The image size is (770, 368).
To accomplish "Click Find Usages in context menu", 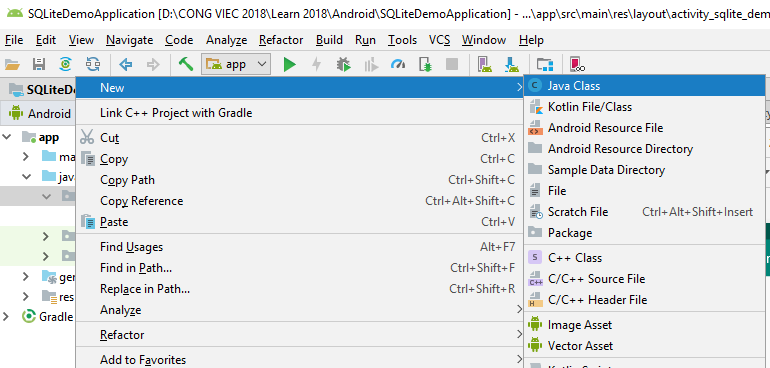I will tap(300, 247).
